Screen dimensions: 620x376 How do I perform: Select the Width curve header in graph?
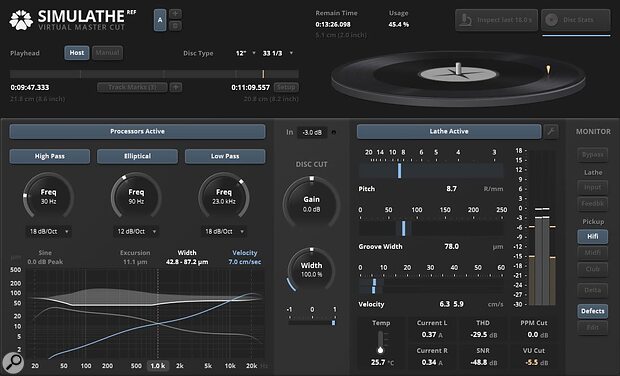(x=187, y=257)
